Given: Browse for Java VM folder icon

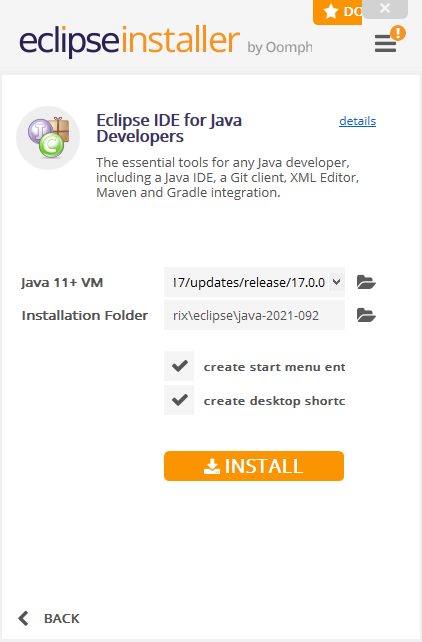Looking at the screenshot, I should pos(366,282).
